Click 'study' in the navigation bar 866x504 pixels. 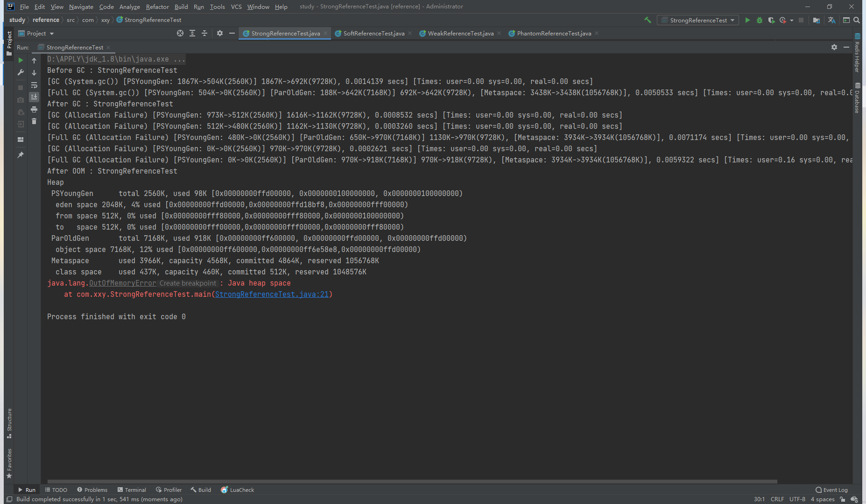17,20
